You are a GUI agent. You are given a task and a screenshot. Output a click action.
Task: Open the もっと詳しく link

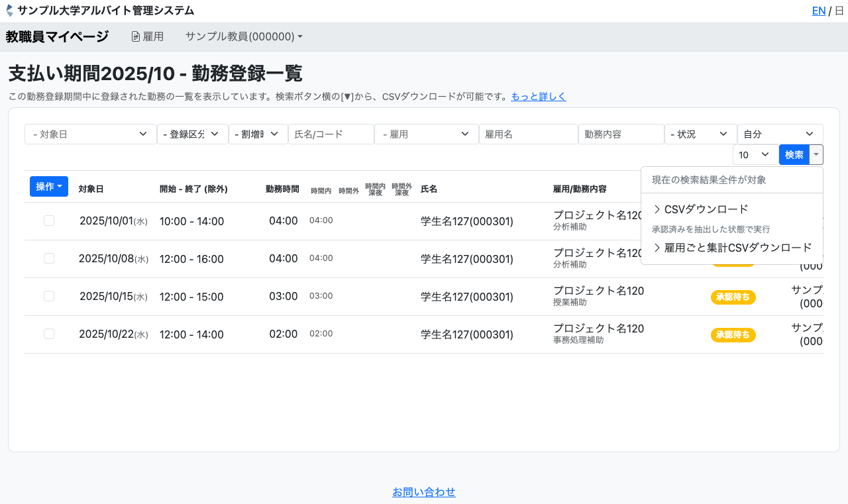[x=538, y=97]
